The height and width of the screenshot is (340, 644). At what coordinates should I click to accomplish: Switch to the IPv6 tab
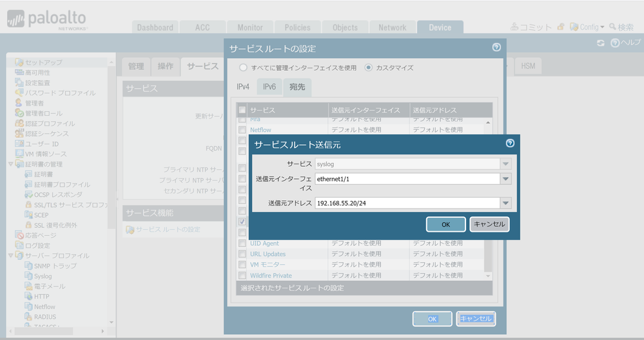tap(269, 87)
